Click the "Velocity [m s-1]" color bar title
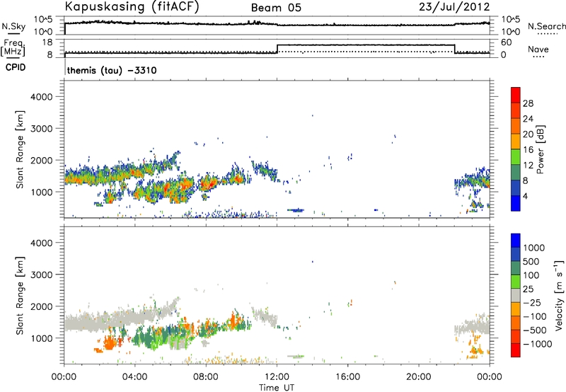Image resolution: width=566 pixels, height=392 pixels. [x=559, y=295]
